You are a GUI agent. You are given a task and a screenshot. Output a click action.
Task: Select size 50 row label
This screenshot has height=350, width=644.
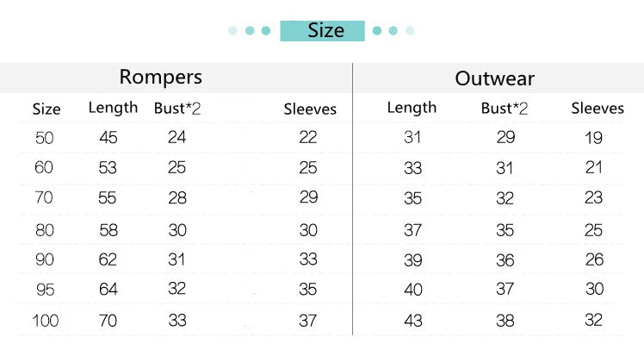[x=44, y=138]
